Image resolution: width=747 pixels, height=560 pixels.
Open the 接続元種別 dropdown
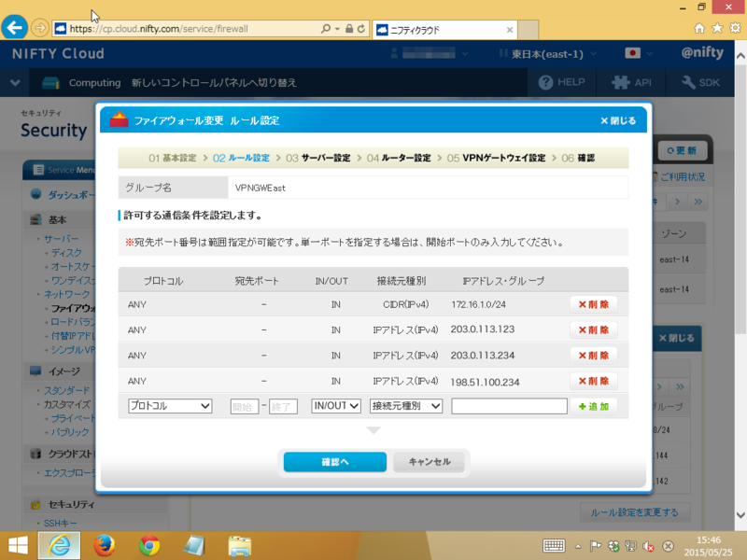[x=405, y=406]
